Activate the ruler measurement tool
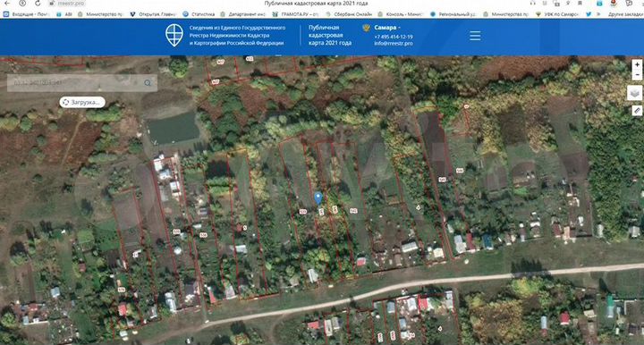Image resolution: width=644 pixels, height=345 pixels. [637, 110]
